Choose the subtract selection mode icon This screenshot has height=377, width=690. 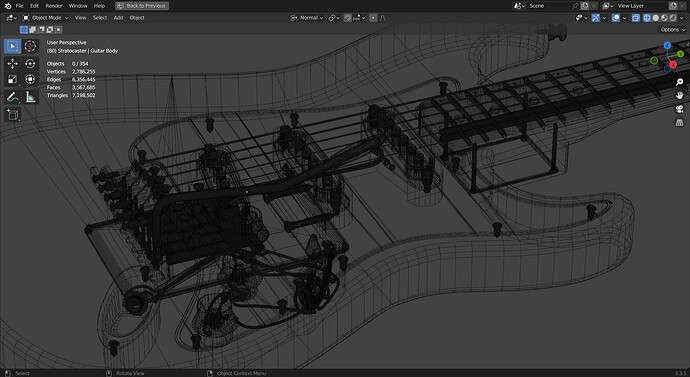pos(41,29)
